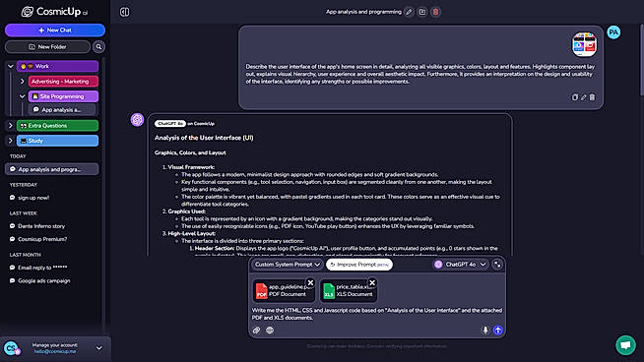Screen dimensions: 644x362
Task: Open the ChatGPT 4o model dropdown
Action: click(461, 265)
